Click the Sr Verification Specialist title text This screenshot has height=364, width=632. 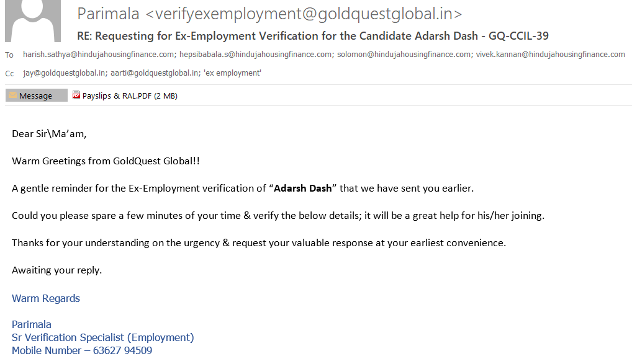(102, 337)
